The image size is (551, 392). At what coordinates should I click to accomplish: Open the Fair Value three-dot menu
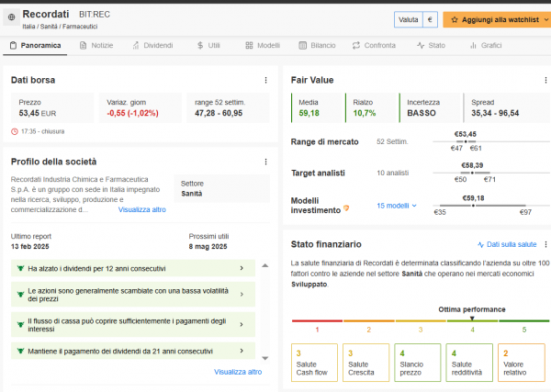[545, 80]
